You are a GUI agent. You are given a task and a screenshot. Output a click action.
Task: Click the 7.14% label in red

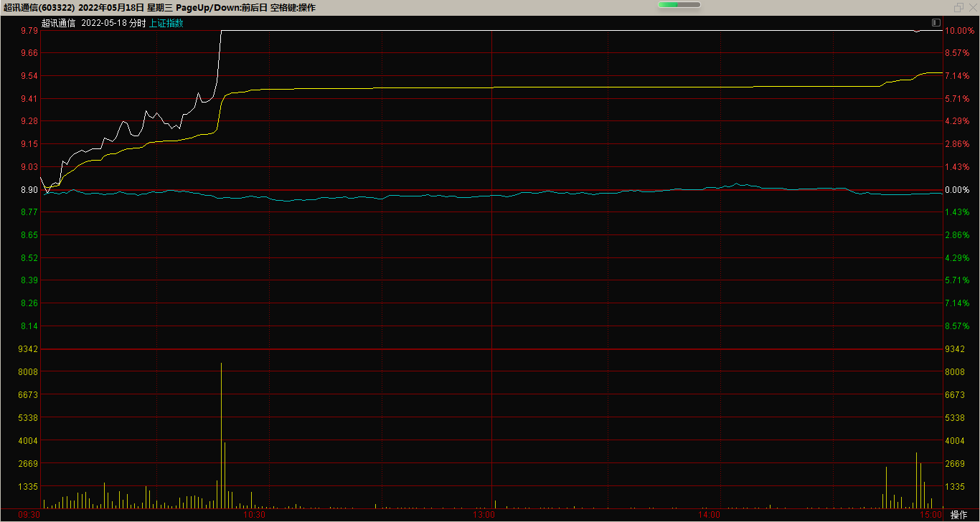click(957, 76)
